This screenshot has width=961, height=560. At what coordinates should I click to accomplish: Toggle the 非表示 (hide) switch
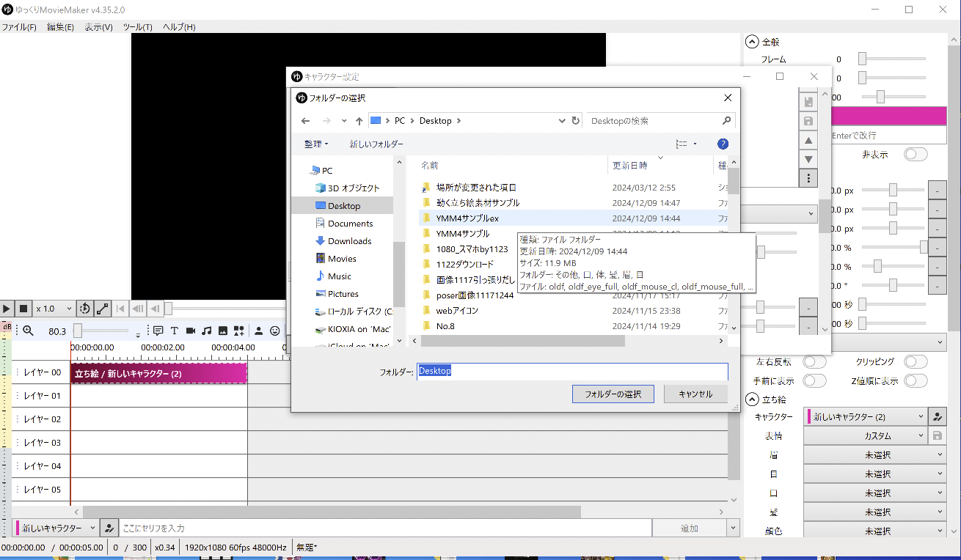pyautogui.click(x=915, y=155)
